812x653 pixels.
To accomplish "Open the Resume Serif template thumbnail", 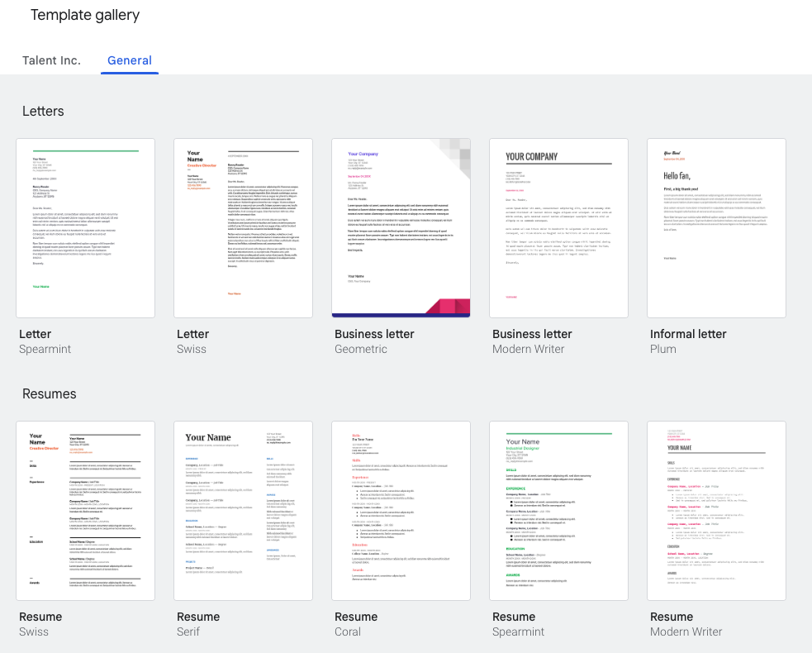I will pyautogui.click(x=243, y=511).
